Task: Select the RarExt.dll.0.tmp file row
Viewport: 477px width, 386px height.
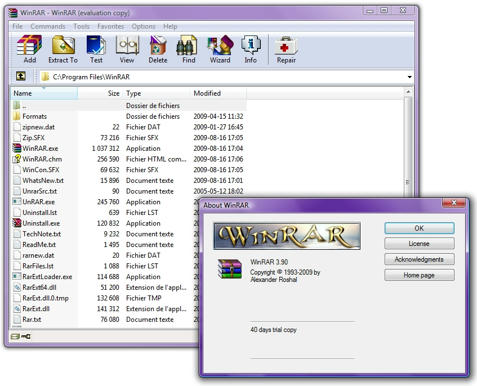Action: [105, 298]
